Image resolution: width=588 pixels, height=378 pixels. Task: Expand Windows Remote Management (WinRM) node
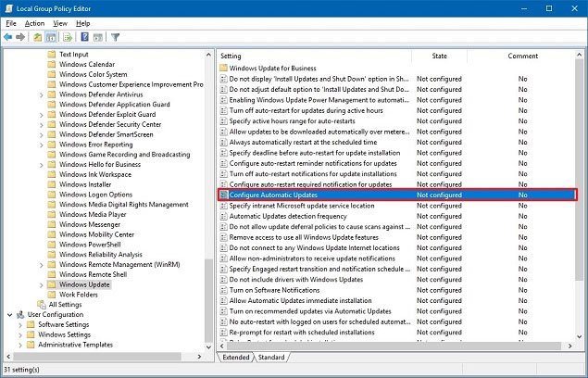pyautogui.click(x=41, y=264)
